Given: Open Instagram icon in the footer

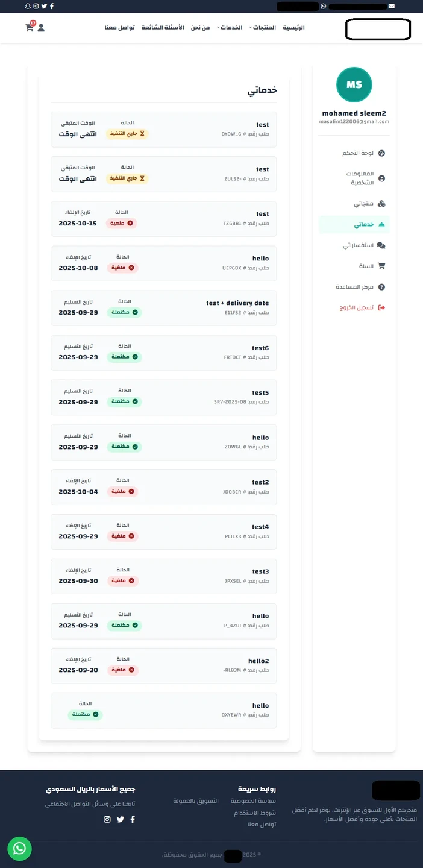Looking at the screenshot, I should [107, 819].
